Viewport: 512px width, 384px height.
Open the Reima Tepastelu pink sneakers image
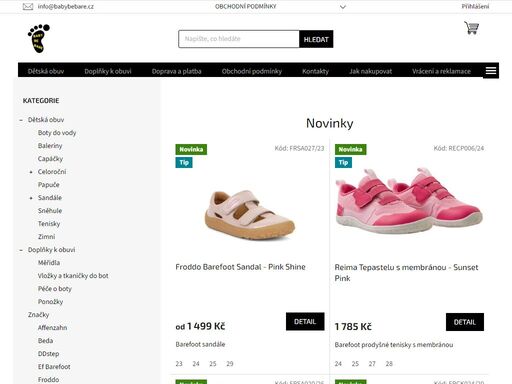[409, 201]
